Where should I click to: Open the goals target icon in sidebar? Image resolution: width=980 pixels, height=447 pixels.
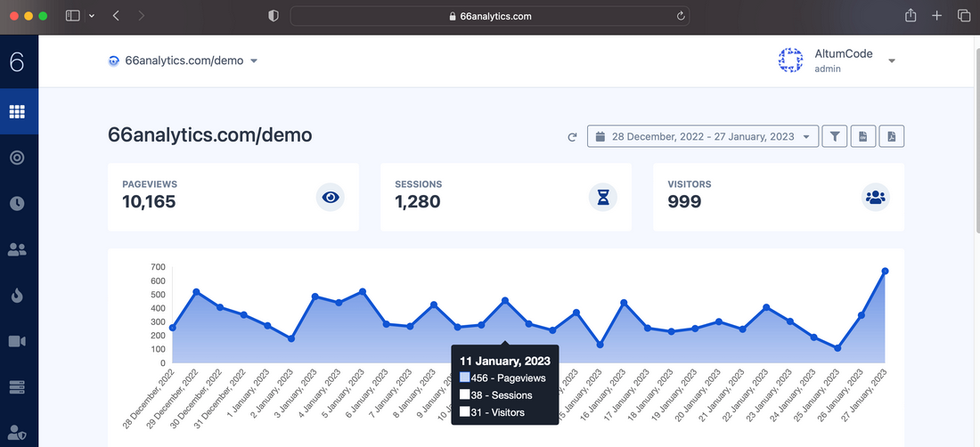click(x=17, y=158)
